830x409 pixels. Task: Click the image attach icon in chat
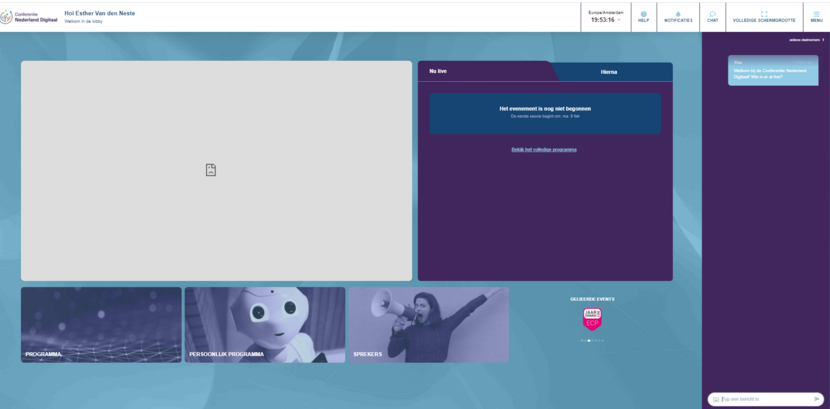pos(716,399)
